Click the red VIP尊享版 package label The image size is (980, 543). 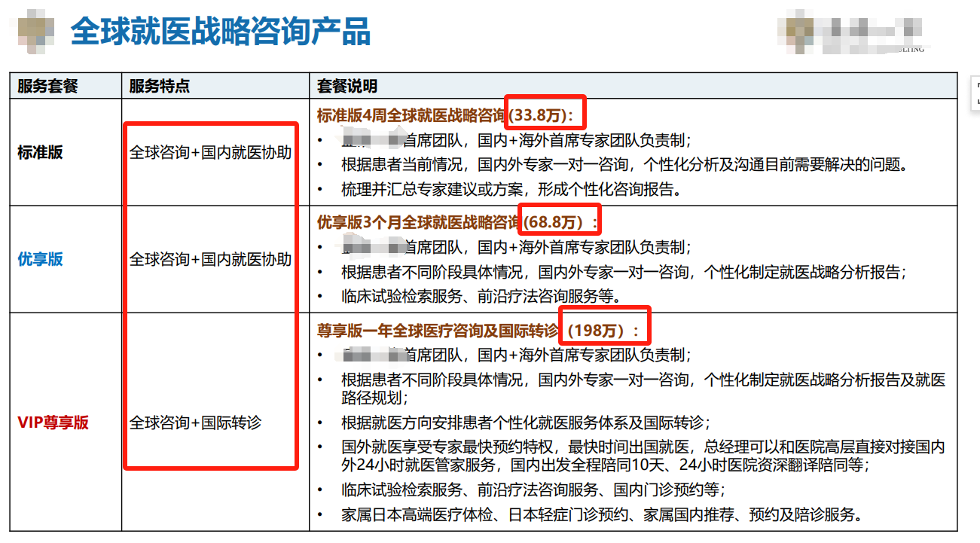pyautogui.click(x=53, y=423)
